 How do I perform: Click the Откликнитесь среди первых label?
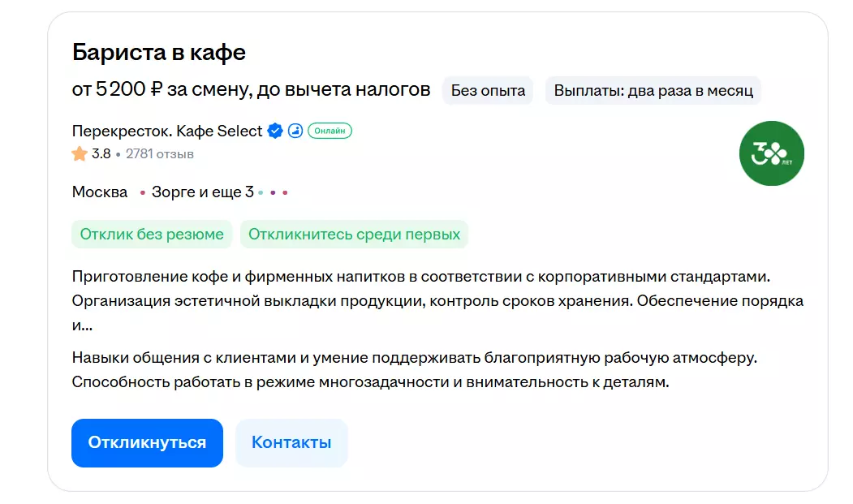[x=354, y=235]
